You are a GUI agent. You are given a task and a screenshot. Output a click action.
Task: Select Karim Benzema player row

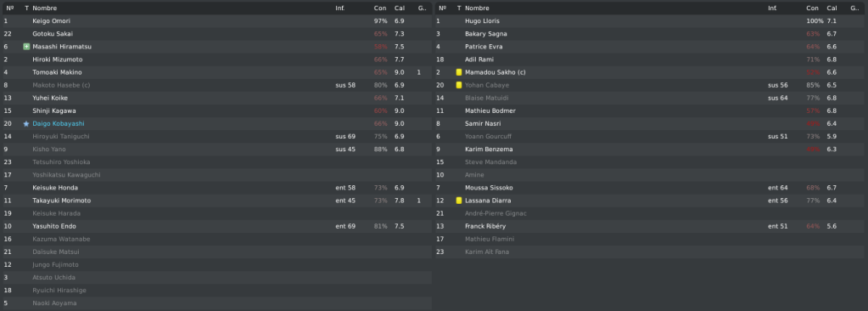[651, 149]
